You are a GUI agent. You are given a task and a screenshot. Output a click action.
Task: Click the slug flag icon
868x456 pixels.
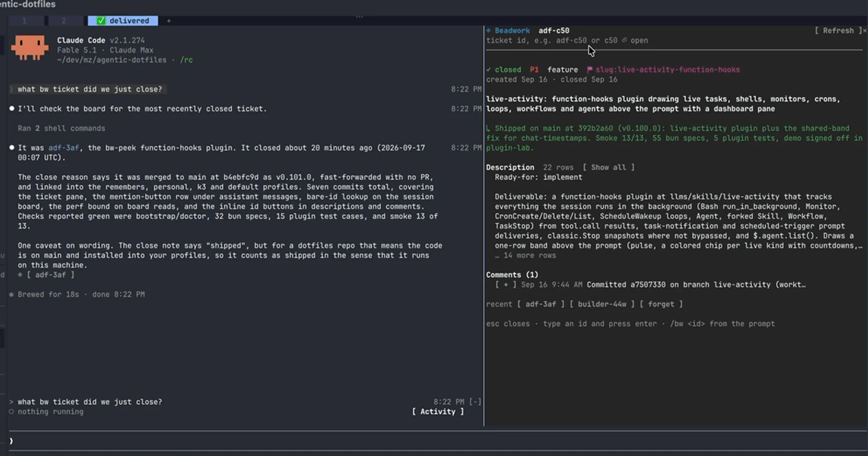pos(590,69)
